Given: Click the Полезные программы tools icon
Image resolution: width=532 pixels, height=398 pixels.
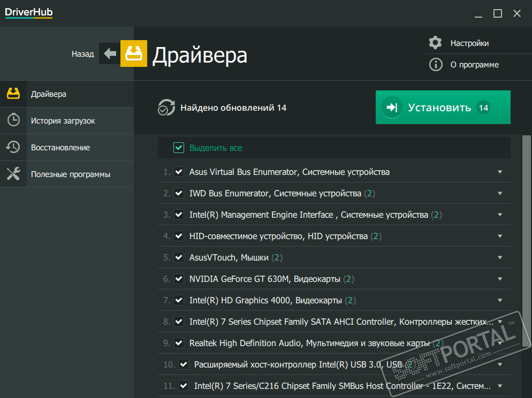Looking at the screenshot, I should coord(13,174).
